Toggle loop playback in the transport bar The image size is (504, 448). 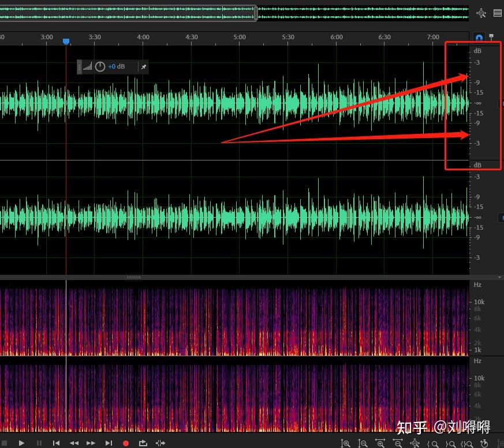coord(143,443)
